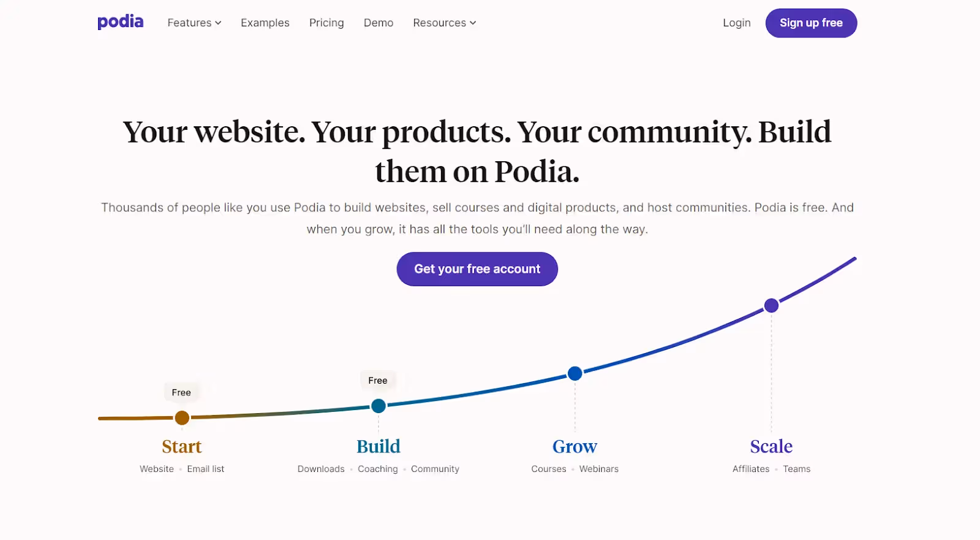
Task: Click the Affiliates label under Scale
Action: (750, 469)
